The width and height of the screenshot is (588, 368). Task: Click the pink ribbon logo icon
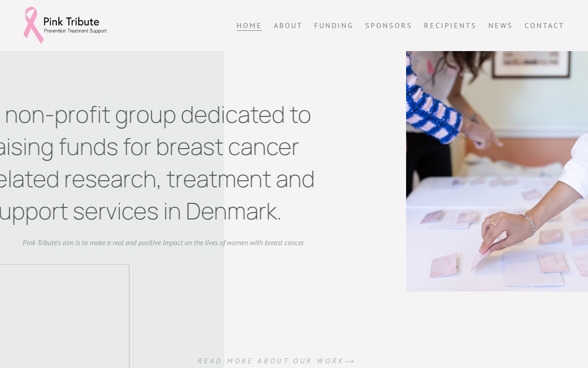[33, 25]
